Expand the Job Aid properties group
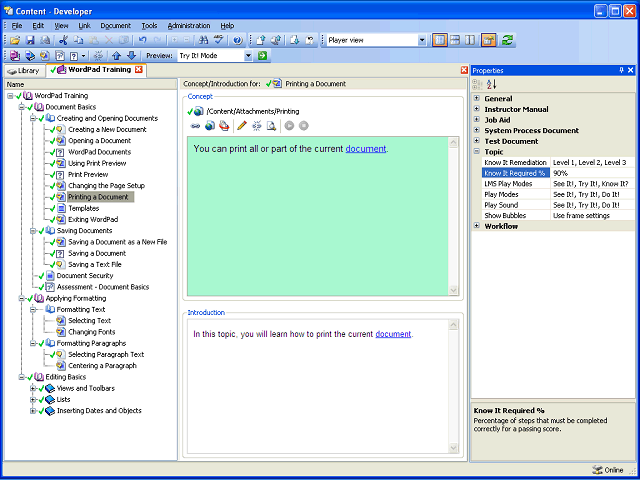640x480 pixels. [x=476, y=120]
